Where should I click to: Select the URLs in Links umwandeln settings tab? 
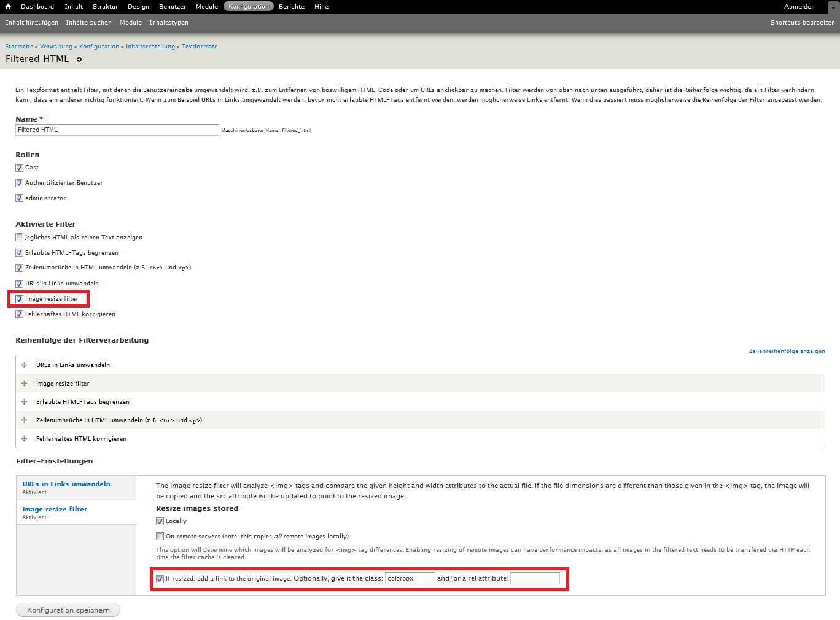(x=66, y=484)
